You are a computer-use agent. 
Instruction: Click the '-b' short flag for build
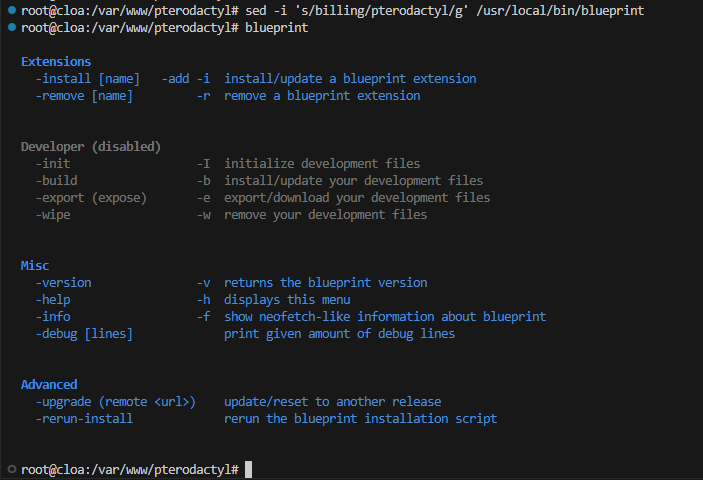tap(203, 181)
